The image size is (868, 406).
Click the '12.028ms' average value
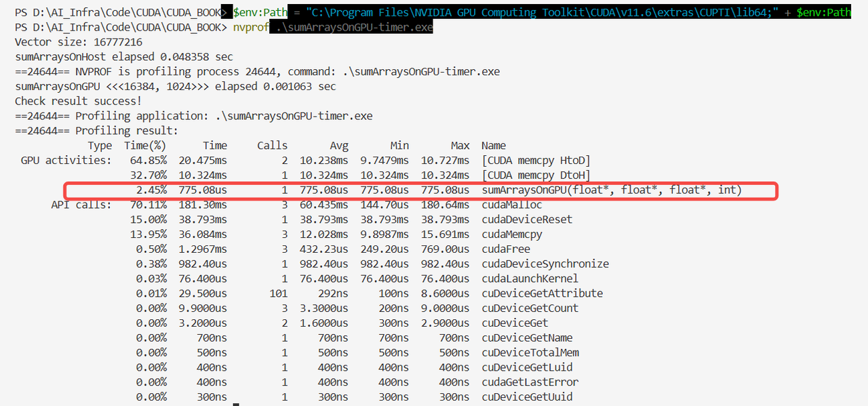pos(324,235)
